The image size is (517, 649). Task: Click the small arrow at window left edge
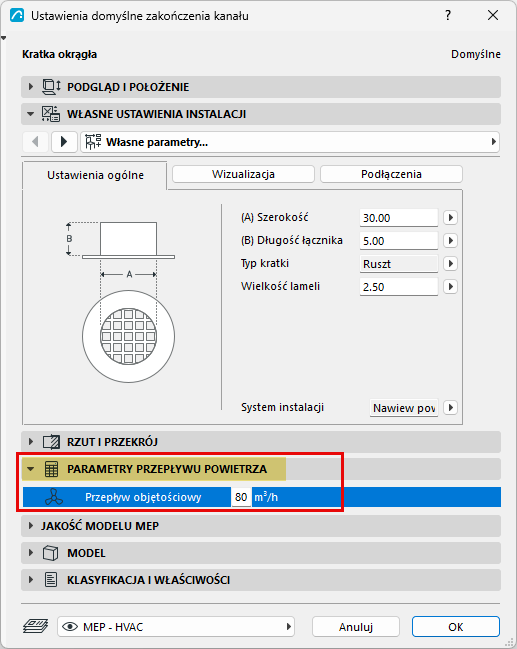(x=4, y=38)
